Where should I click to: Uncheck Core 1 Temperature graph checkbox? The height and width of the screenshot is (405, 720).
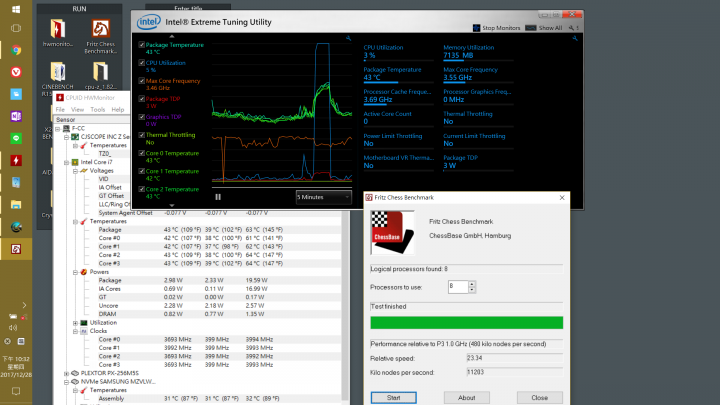coord(141,171)
